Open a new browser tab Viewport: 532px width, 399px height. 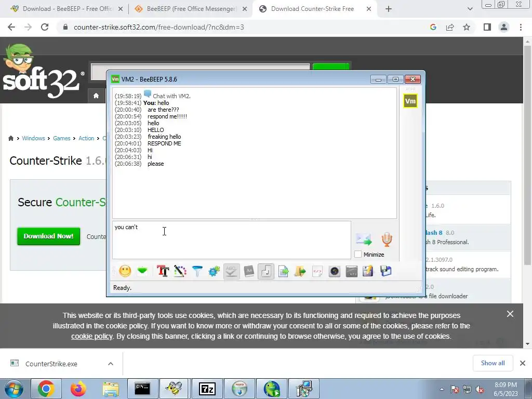coord(389,9)
